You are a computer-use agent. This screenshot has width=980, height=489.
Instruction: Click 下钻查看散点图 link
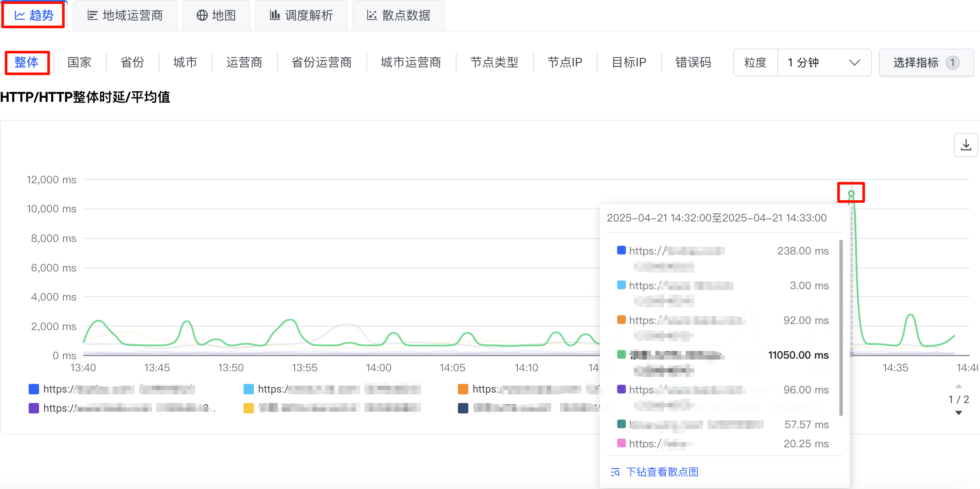[x=662, y=472]
